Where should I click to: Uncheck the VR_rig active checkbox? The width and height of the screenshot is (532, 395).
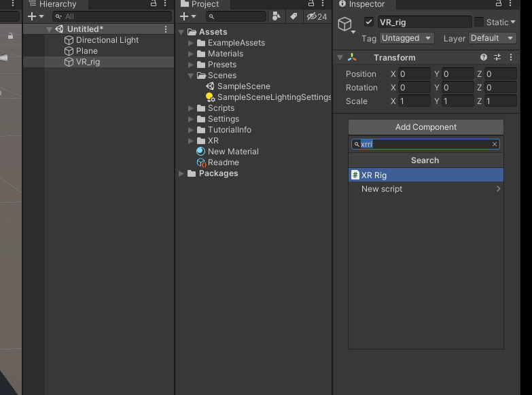tap(369, 22)
